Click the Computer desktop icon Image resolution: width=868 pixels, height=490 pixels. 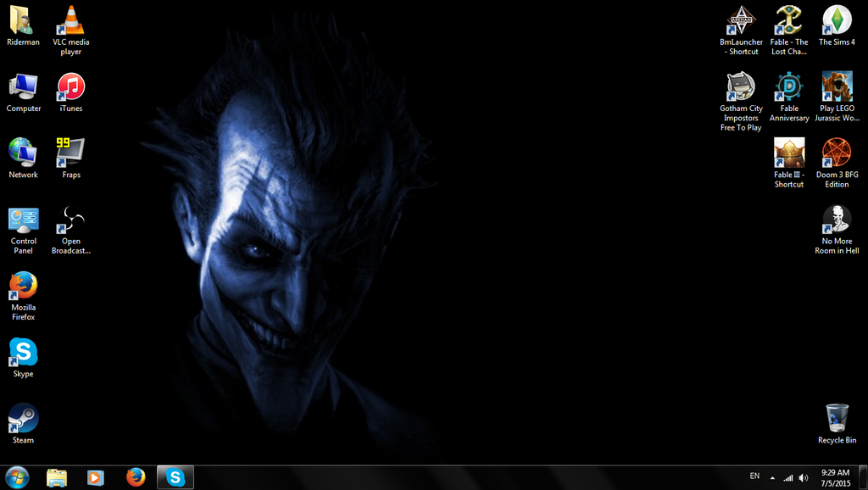tap(23, 92)
